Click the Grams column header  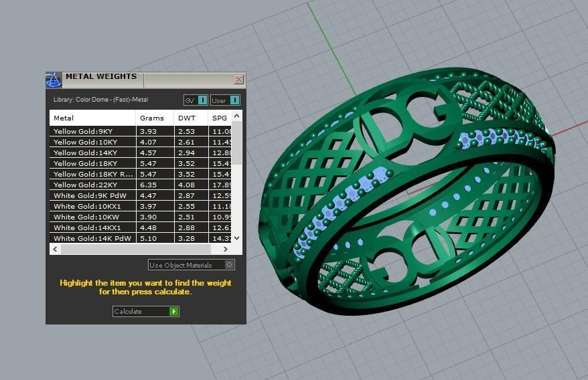coord(155,118)
